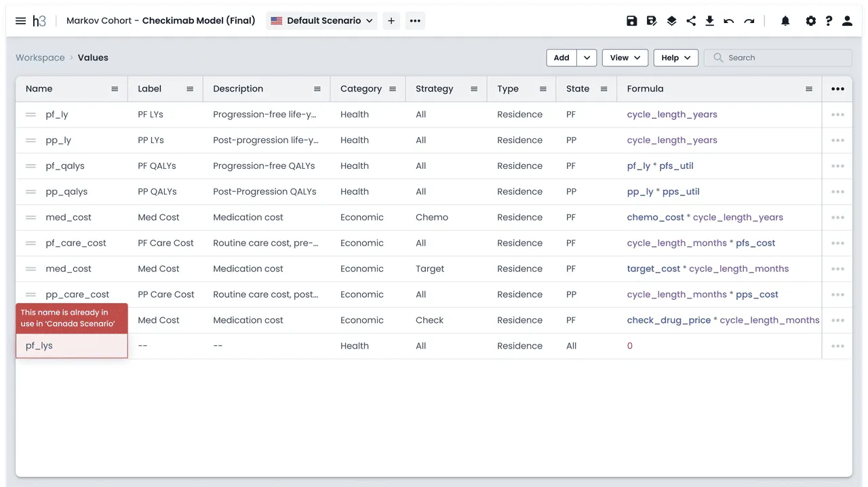Viewport: 868px width, 487px height.
Task: Open Label column menu icon
Action: (190, 89)
